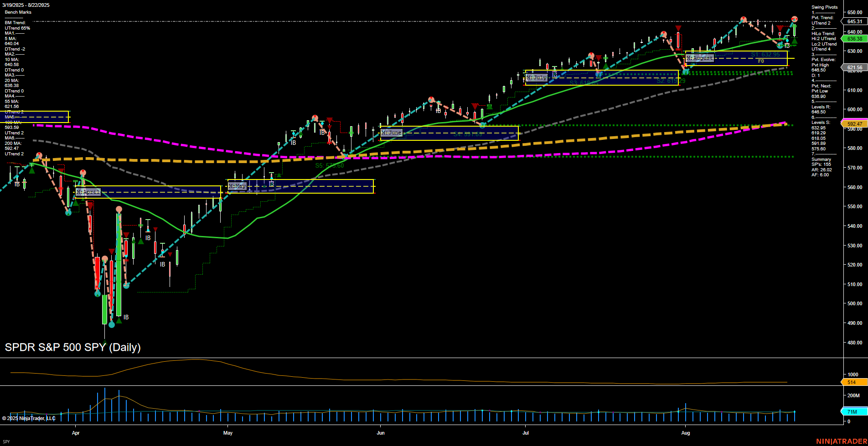Click the swing pivot circle above the August high
The height and width of the screenshot is (446, 868).
[794, 19]
